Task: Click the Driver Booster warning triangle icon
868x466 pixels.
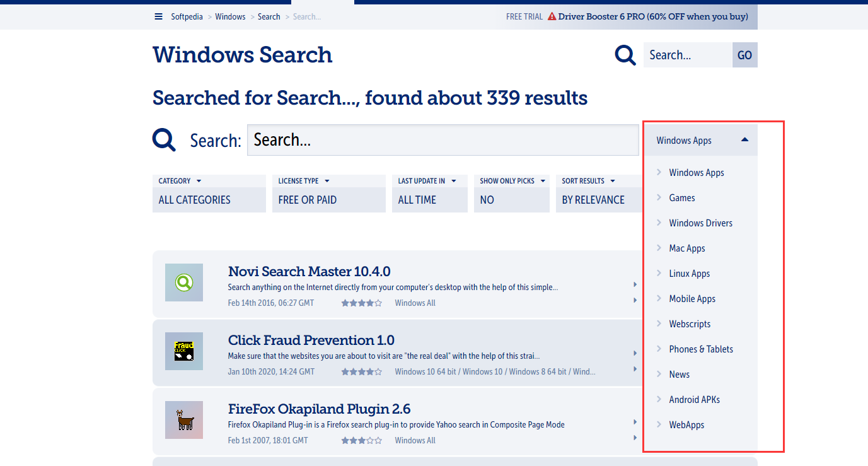Action: (552, 16)
